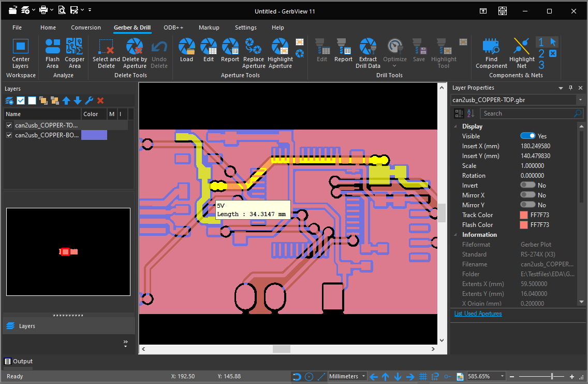
Task: Sort properties alphabetically
Action: coord(471,113)
